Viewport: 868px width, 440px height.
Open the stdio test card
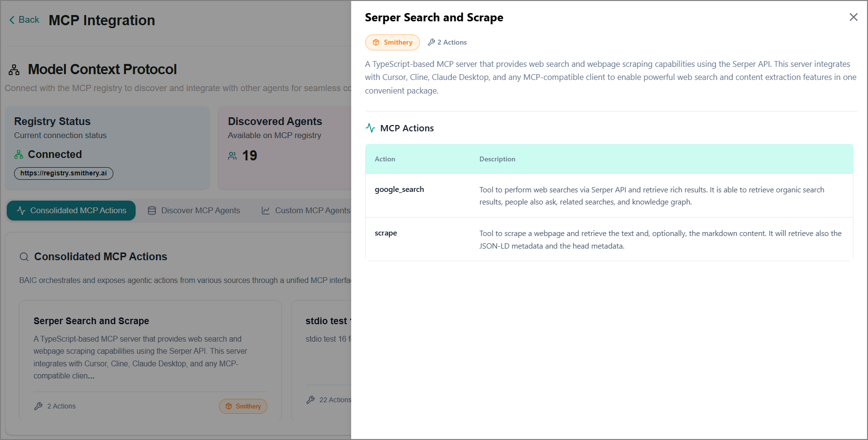click(x=321, y=360)
